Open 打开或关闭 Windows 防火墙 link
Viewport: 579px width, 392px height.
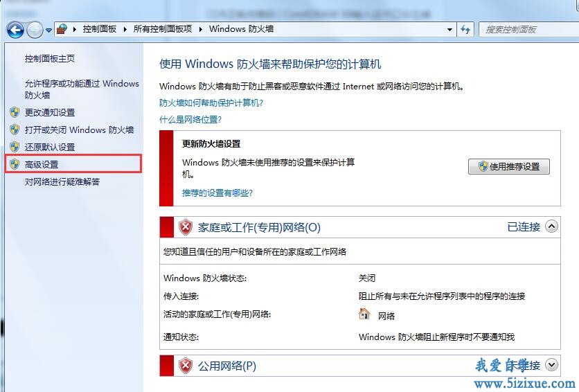(x=79, y=130)
